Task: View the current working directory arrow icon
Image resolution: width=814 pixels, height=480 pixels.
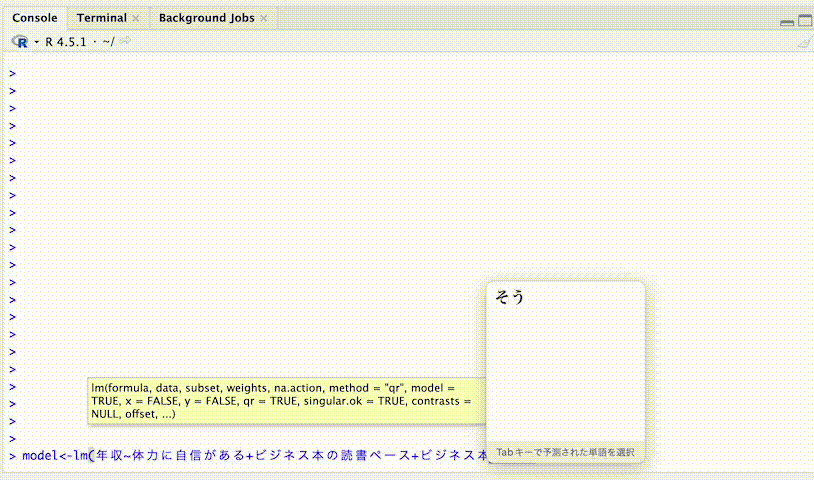Action: pyautogui.click(x=126, y=42)
